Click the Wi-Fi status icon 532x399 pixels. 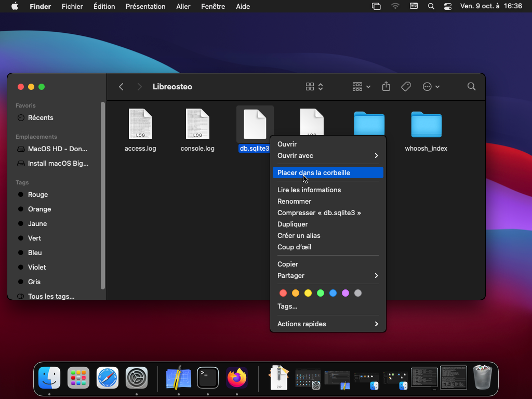click(395, 6)
